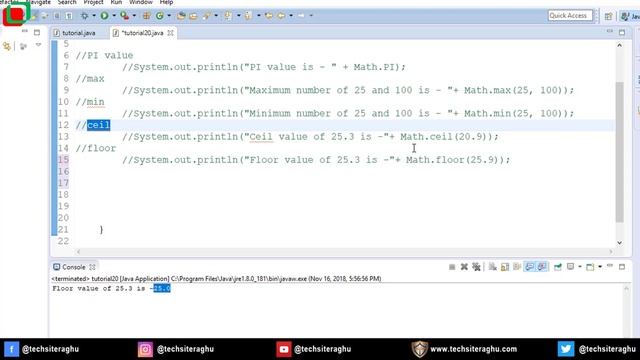Click Remove Launch X icon in Console

464,267
